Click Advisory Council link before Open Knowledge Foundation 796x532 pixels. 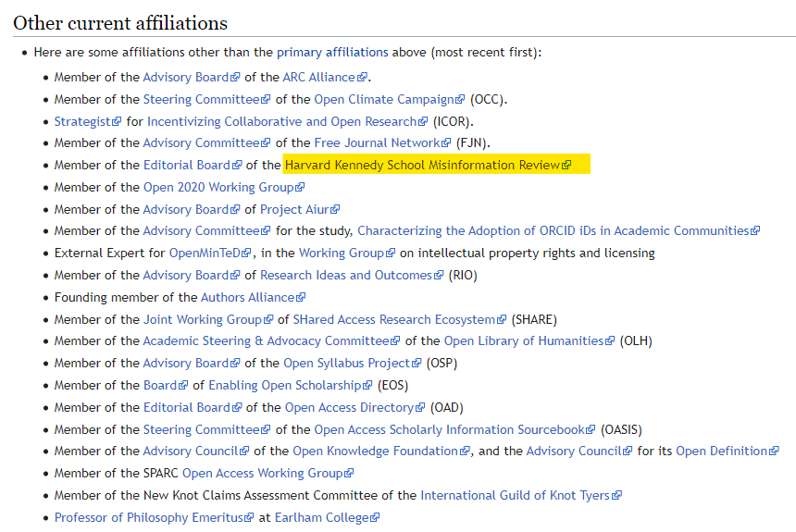[x=195, y=452]
